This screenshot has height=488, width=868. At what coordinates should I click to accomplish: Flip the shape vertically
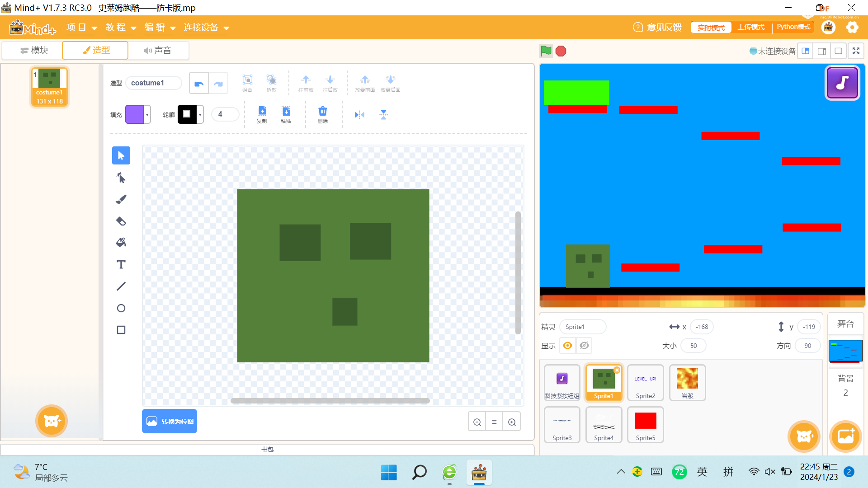pyautogui.click(x=383, y=115)
